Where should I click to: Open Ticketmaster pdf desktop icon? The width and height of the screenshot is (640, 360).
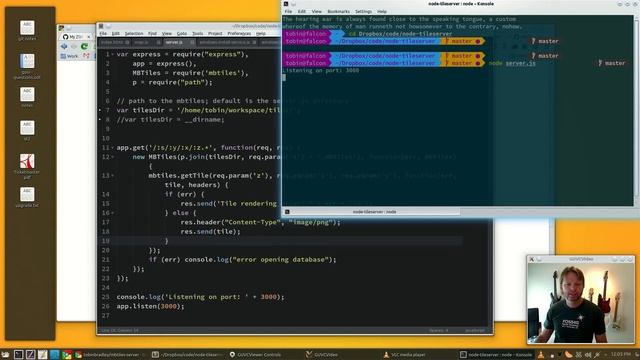pyautogui.click(x=27, y=166)
